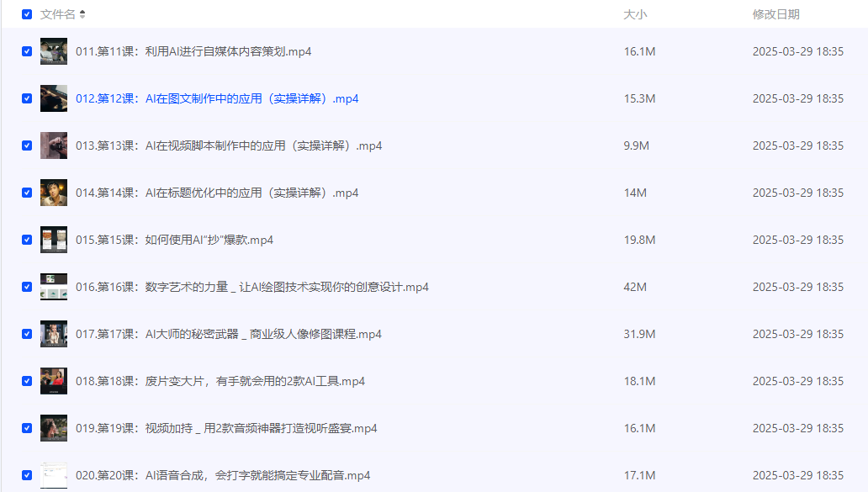Uncheck the checkbox for 011.第11课 file
Screen dimensions: 868x492
coord(27,51)
